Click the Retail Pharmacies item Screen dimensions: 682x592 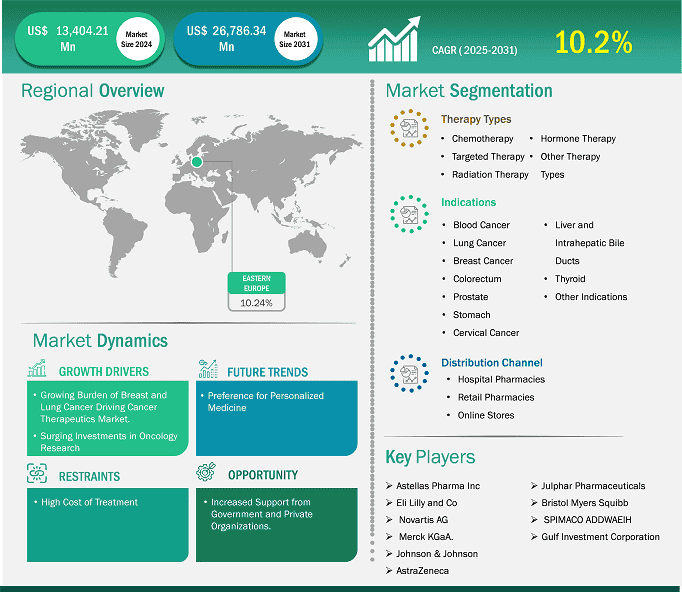click(x=496, y=397)
